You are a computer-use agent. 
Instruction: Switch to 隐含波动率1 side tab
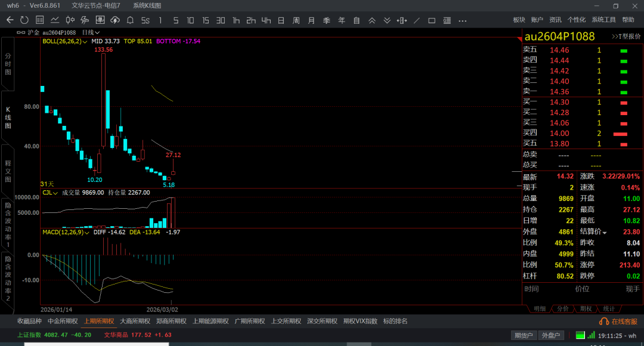[x=8, y=224]
